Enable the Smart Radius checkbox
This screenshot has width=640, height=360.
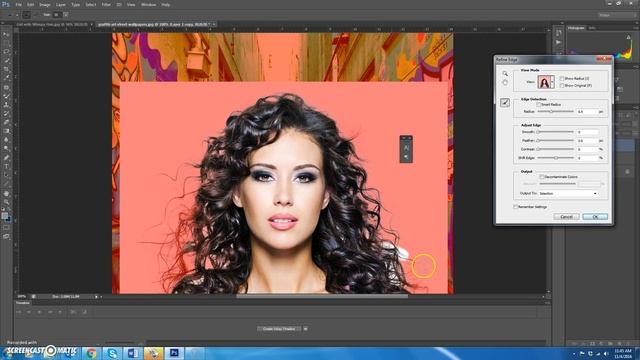coord(539,105)
